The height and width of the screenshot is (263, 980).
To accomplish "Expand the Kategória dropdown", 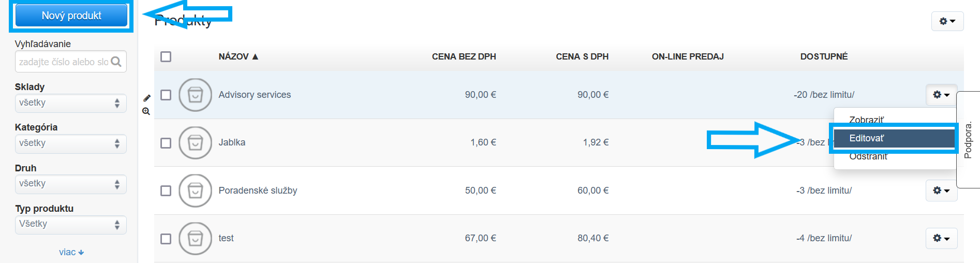I will coord(70,143).
